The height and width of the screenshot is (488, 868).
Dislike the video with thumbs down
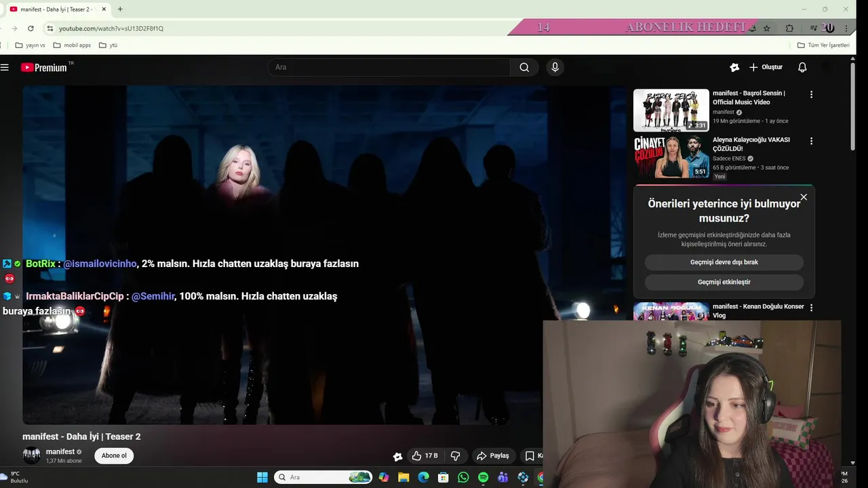[455, 455]
